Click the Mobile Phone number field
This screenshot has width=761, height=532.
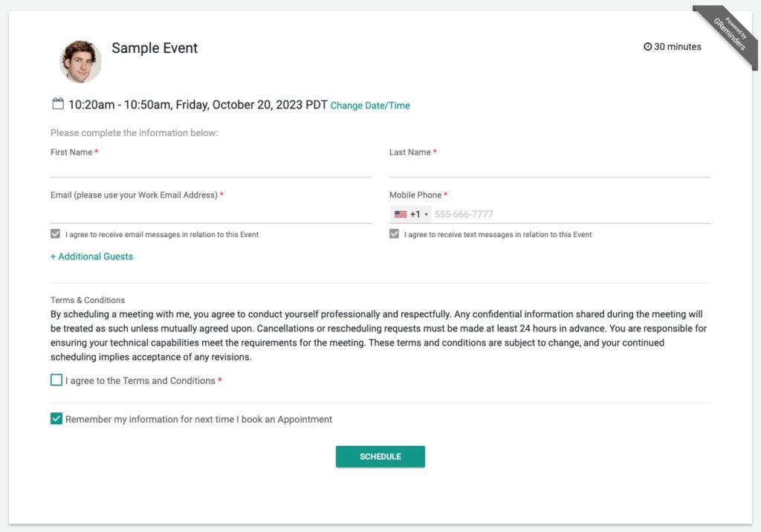(x=570, y=214)
